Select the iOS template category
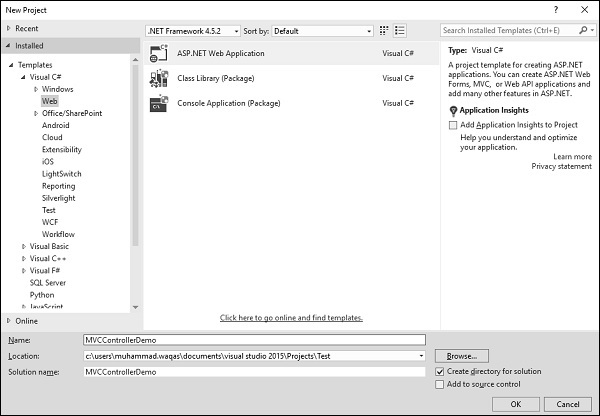This screenshot has height=416, width=600. tap(48, 162)
